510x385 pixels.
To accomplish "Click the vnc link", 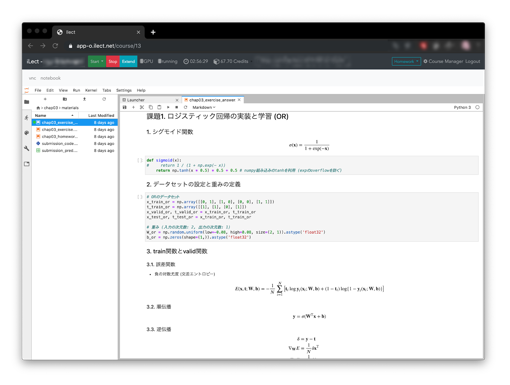I will tap(32, 78).
